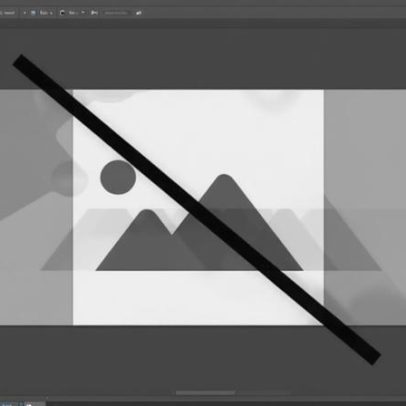
Task: Click the small arrow left of blue icon
Action: (24, 13)
